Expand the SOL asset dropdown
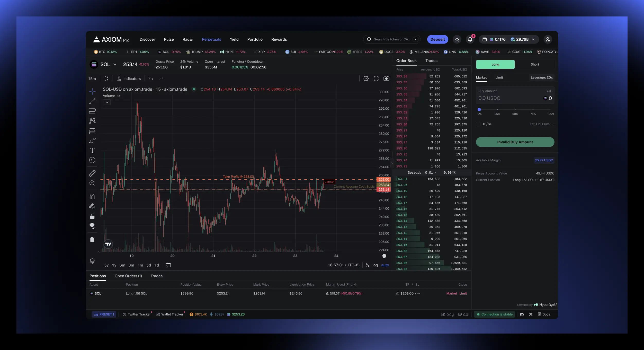Screen dimensions: 644x350 (x=114, y=64)
